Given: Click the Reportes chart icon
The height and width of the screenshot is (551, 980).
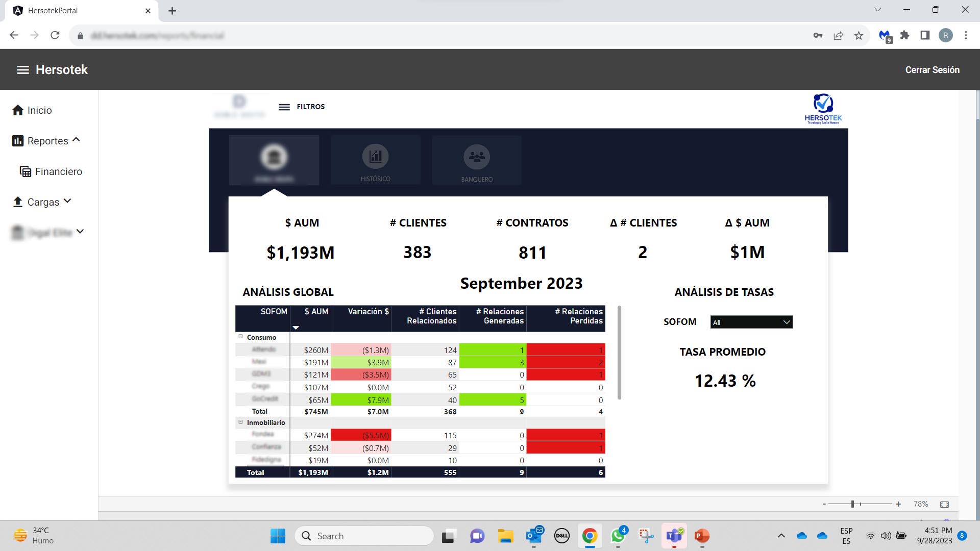Looking at the screenshot, I should 18,141.
